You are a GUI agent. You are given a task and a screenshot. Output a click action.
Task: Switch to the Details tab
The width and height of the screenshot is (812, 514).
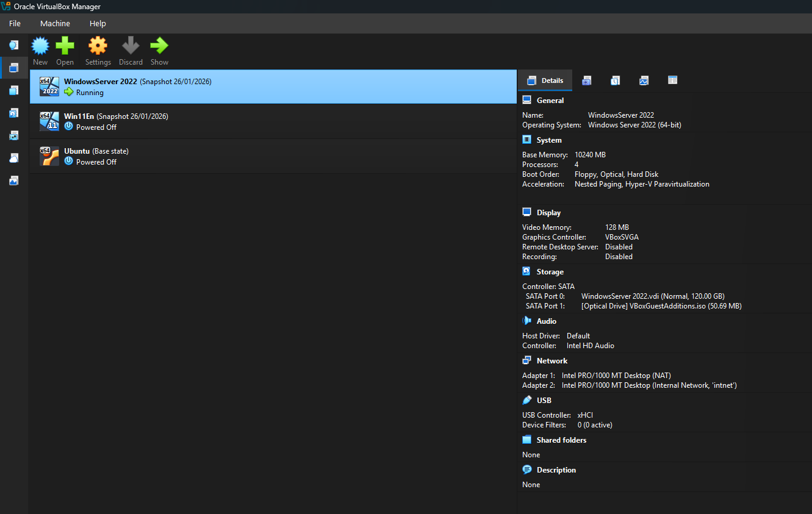coord(545,80)
